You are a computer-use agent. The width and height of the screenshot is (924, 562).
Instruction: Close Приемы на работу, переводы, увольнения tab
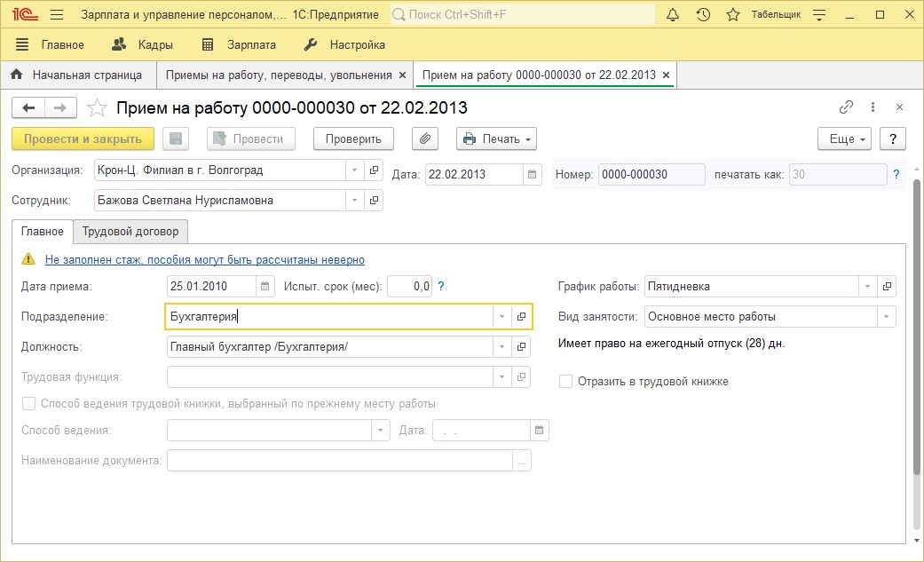click(402, 75)
